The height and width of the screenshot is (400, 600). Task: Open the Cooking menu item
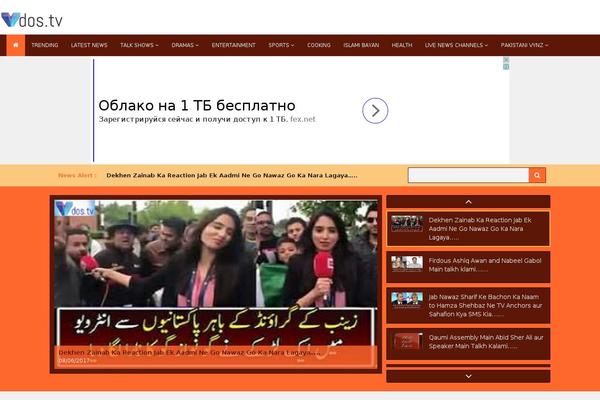(319, 45)
